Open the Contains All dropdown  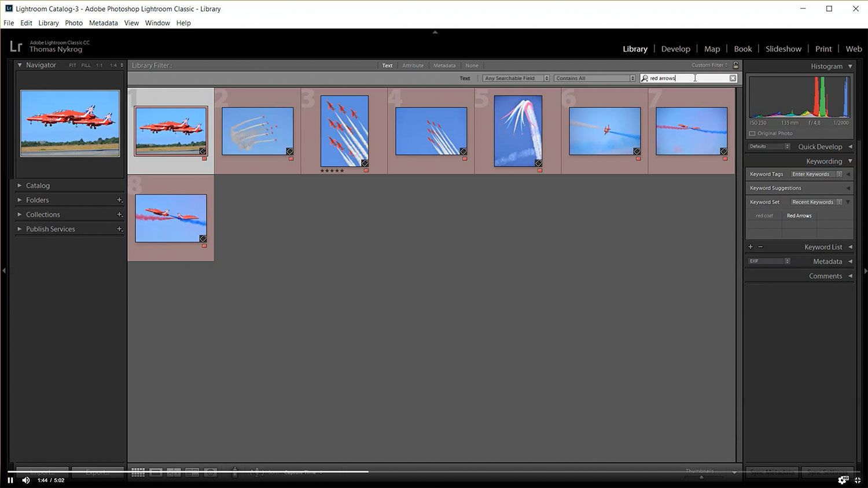594,78
